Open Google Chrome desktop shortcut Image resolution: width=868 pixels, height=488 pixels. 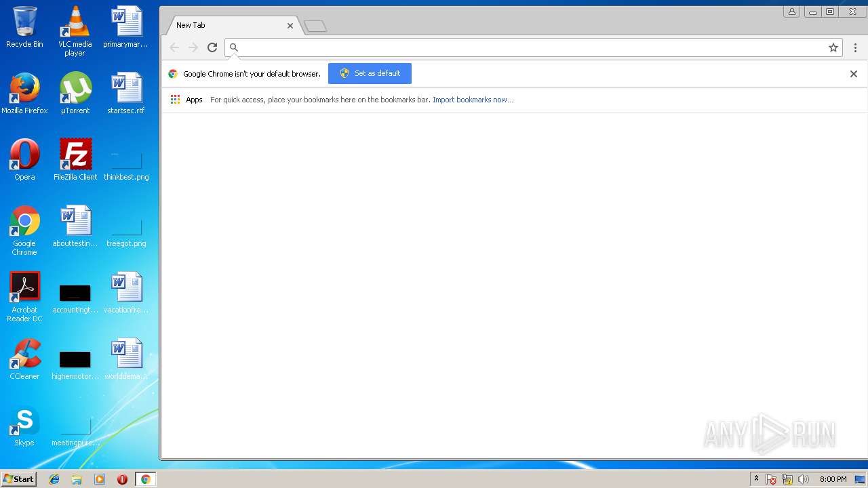(x=24, y=230)
